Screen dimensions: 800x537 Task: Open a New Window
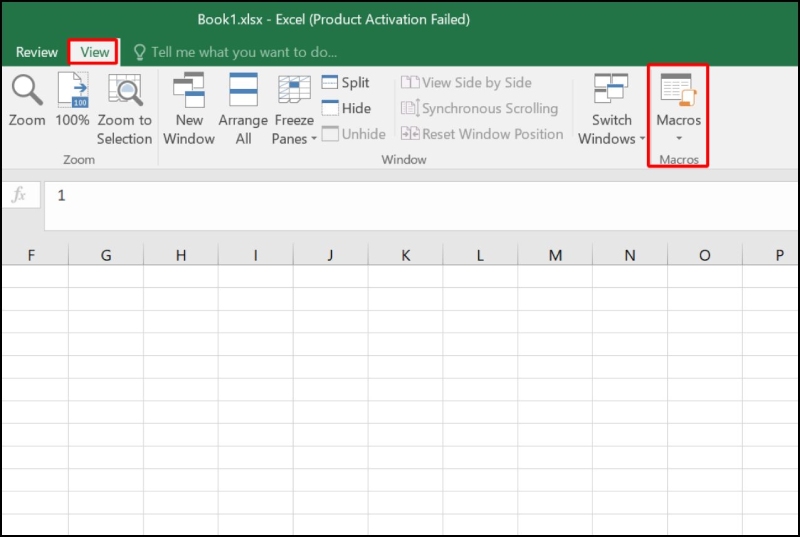pos(189,91)
